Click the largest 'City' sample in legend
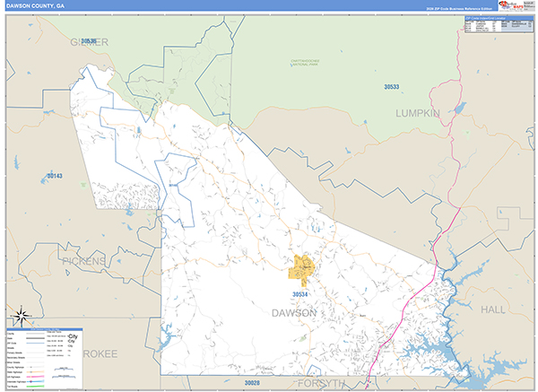The width and height of the screenshot is (538, 392). [73, 336]
